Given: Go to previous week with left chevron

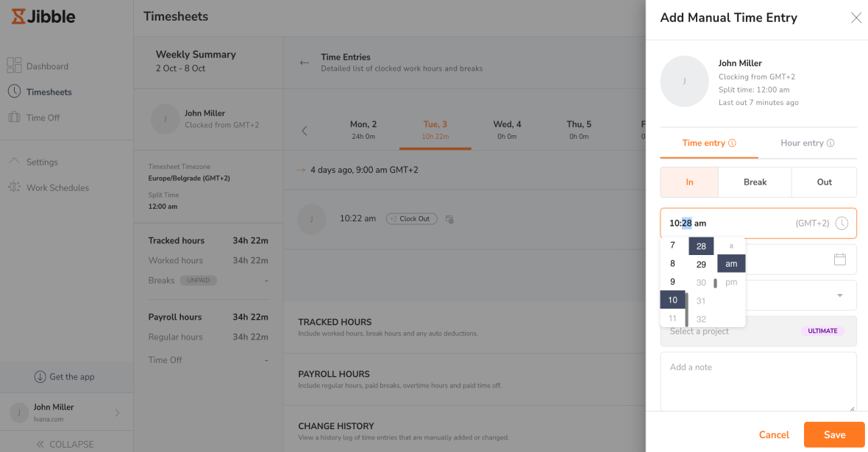Looking at the screenshot, I should 305,131.
